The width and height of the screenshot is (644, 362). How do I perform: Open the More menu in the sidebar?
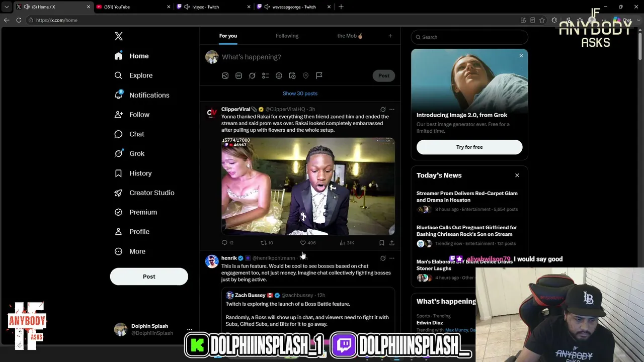(x=130, y=251)
